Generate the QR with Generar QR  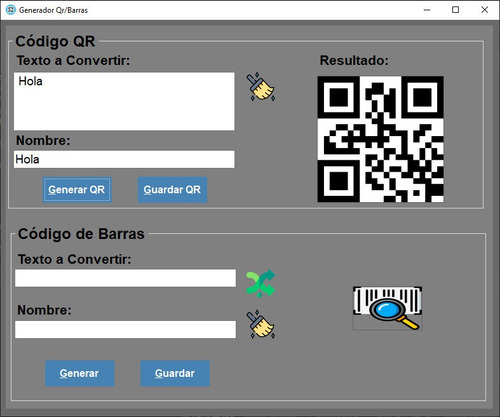click(77, 190)
